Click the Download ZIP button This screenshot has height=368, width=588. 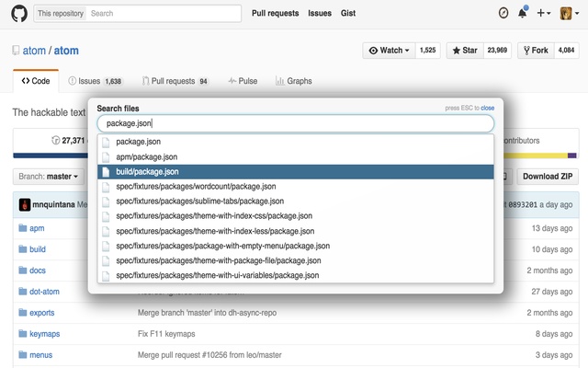[x=548, y=177]
